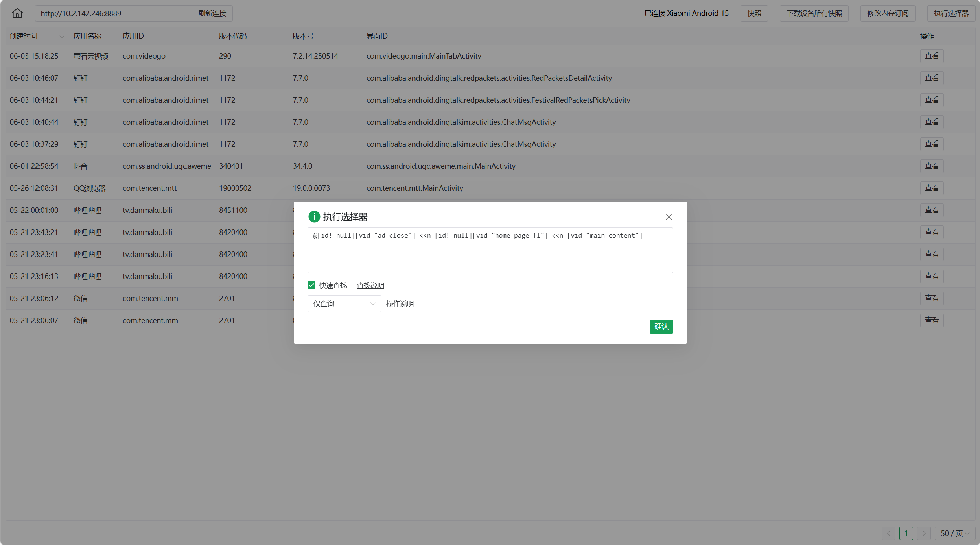This screenshot has width=980, height=545.
Task: Open the 查找说明 link
Action: [x=370, y=285]
